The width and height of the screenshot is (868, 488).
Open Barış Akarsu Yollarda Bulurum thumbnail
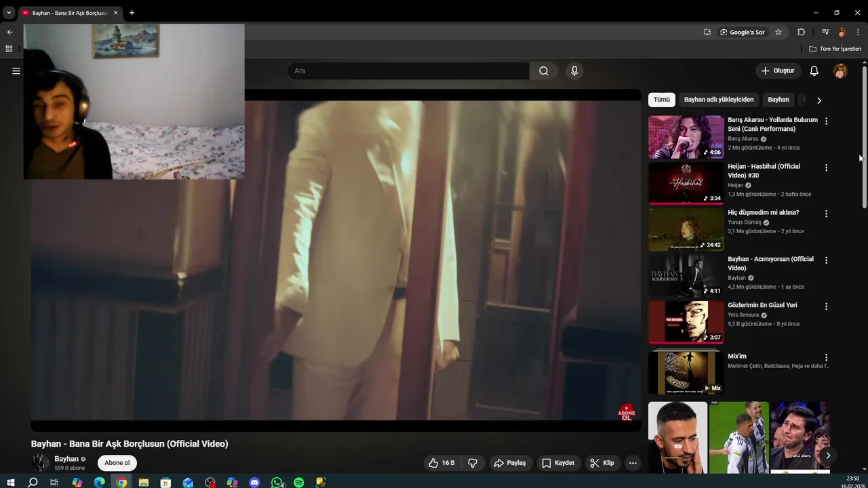[686, 137]
